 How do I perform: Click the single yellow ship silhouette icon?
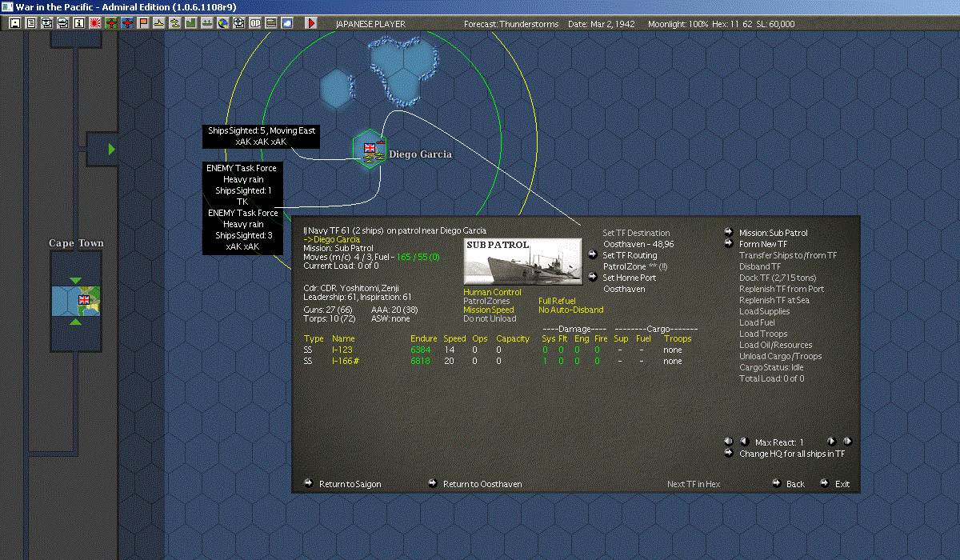pyautogui.click(x=159, y=23)
